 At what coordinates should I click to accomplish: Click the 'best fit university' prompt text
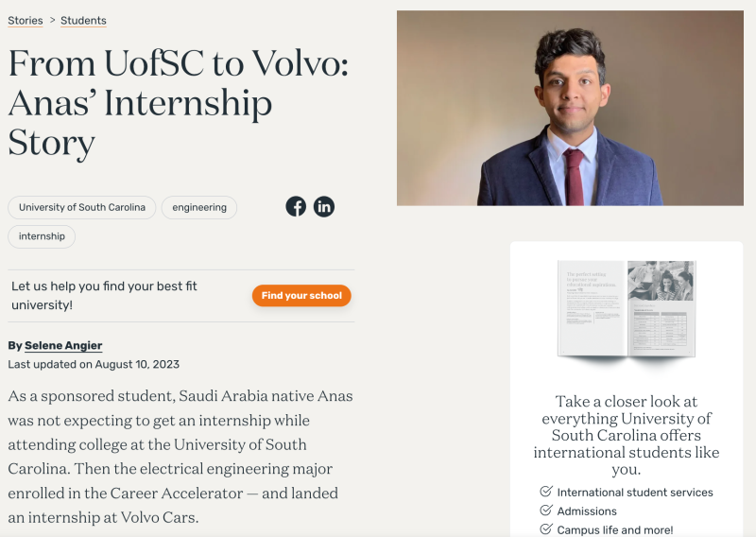pos(104,295)
